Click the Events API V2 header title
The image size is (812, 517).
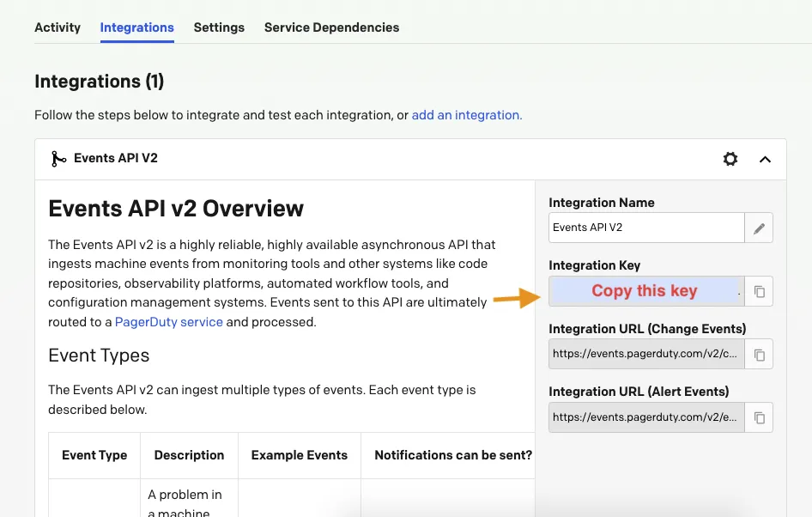pyautogui.click(x=116, y=158)
